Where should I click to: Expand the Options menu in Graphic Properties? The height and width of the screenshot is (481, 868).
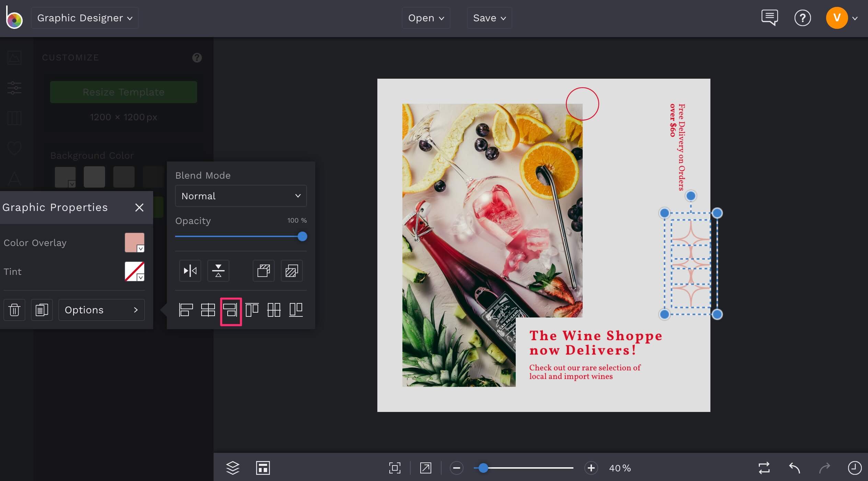pos(101,310)
